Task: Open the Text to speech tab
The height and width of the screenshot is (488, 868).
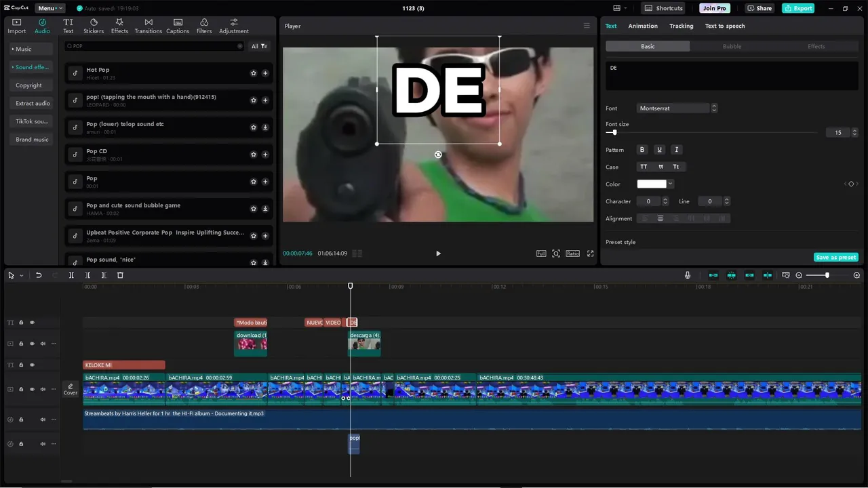Action: (x=725, y=26)
